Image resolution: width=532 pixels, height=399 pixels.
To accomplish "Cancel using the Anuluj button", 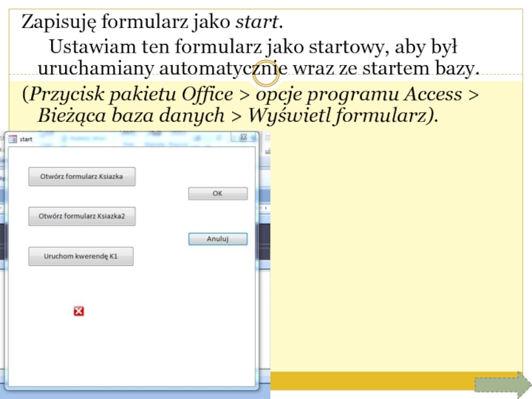I will pos(217,239).
